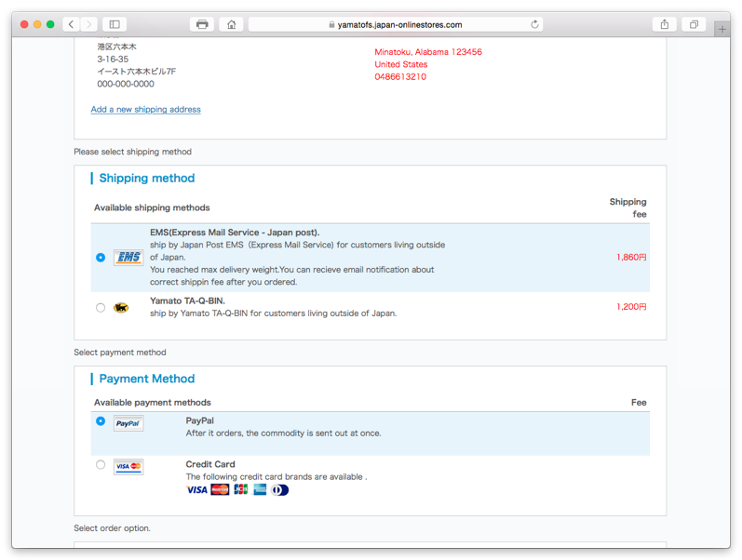This screenshot has width=742, height=560.
Task: Toggle the Safari sidebar button
Action: coord(115,24)
